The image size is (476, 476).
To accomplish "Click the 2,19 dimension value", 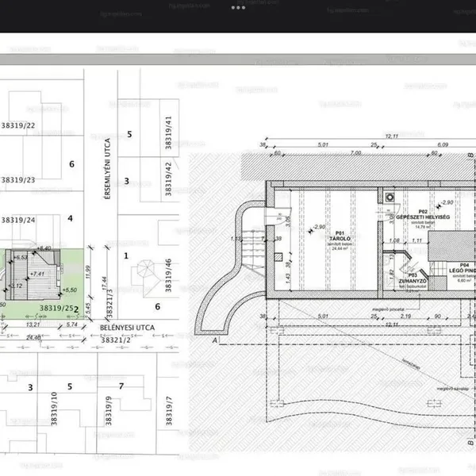I will point(405,317).
